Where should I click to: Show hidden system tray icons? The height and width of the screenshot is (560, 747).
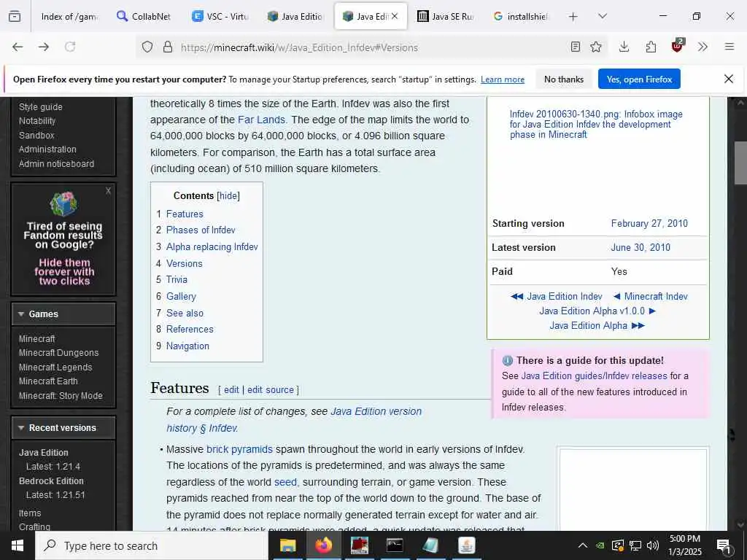click(583, 545)
